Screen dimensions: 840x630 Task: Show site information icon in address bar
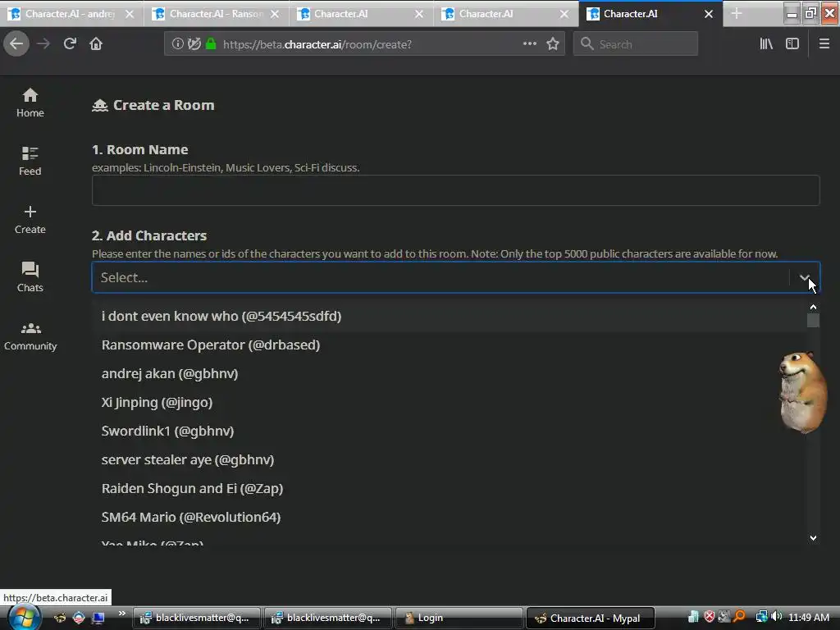[177, 44]
